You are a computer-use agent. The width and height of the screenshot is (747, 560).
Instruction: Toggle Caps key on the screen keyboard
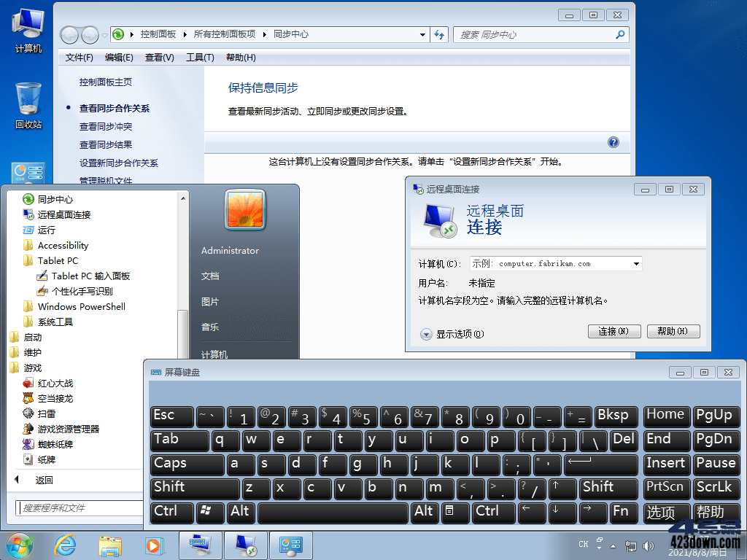187,464
